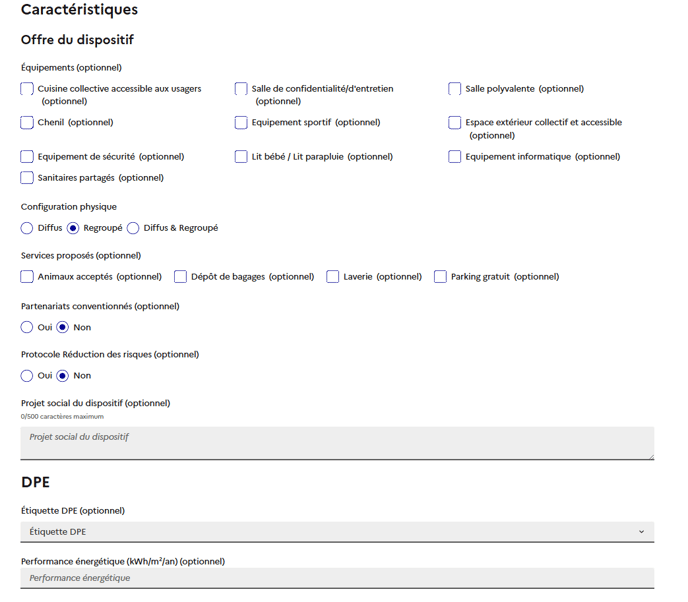Check the Chenil checkbox
Viewport: 688px width, 602px height.
click(x=27, y=123)
